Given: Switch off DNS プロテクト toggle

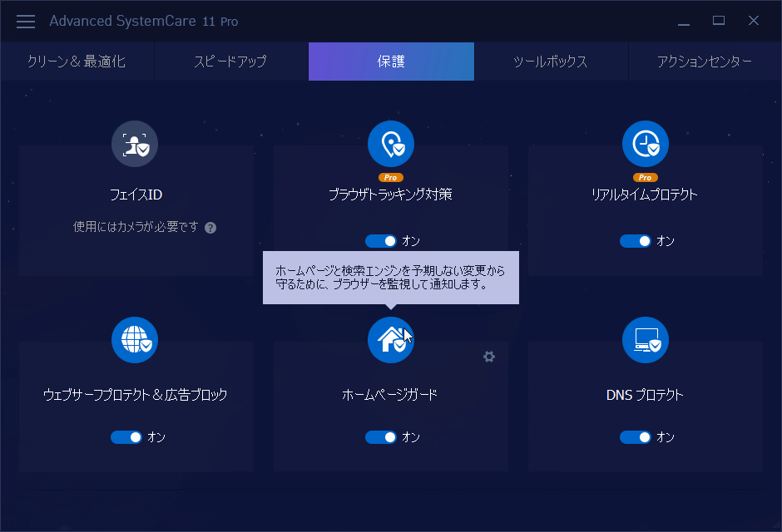Looking at the screenshot, I should click(636, 437).
